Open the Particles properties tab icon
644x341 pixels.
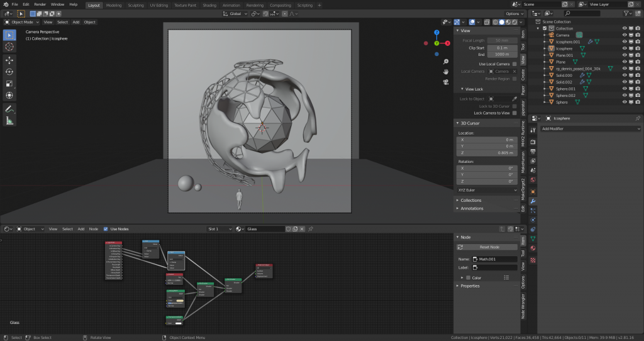533,210
